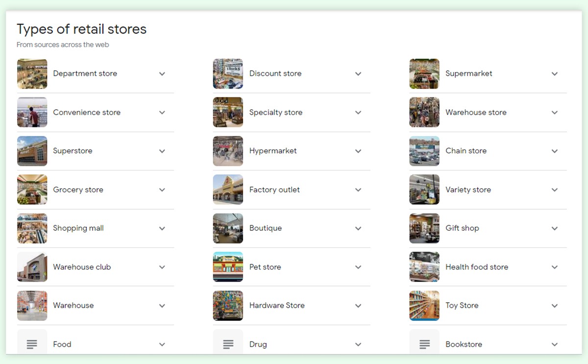Expand the Superstore chevron
The image size is (588, 364).
pyautogui.click(x=162, y=151)
